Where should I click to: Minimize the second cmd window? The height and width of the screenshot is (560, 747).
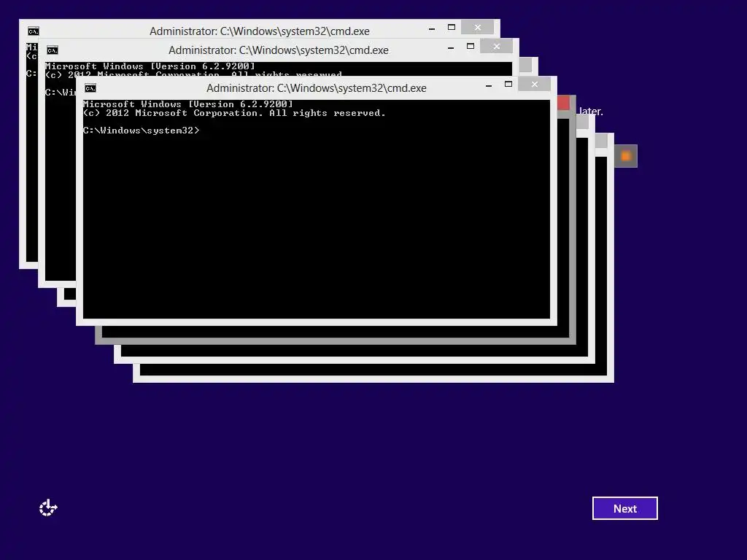[x=450, y=47]
